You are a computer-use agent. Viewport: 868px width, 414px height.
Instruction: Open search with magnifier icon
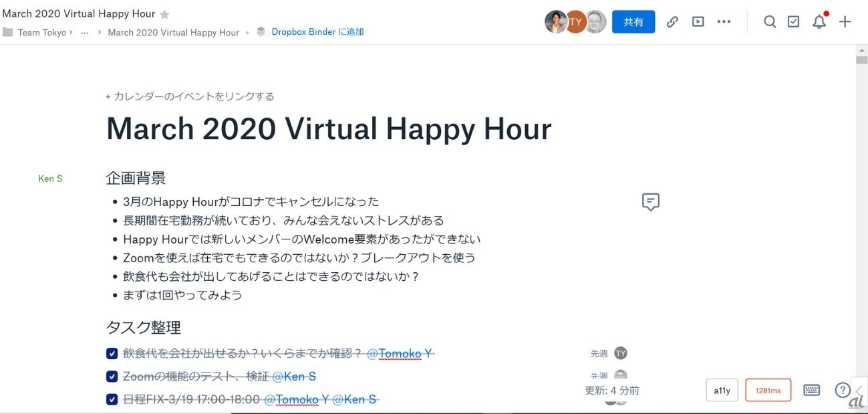pyautogui.click(x=770, y=22)
